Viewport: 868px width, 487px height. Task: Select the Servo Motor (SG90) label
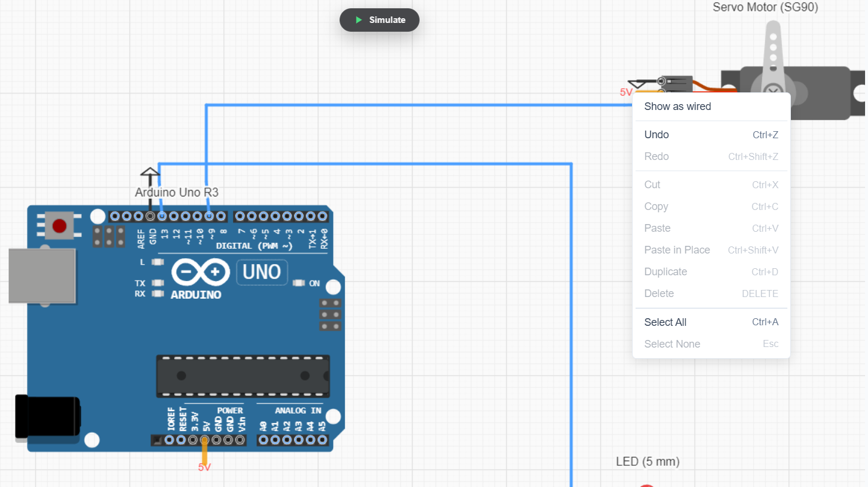pos(765,7)
